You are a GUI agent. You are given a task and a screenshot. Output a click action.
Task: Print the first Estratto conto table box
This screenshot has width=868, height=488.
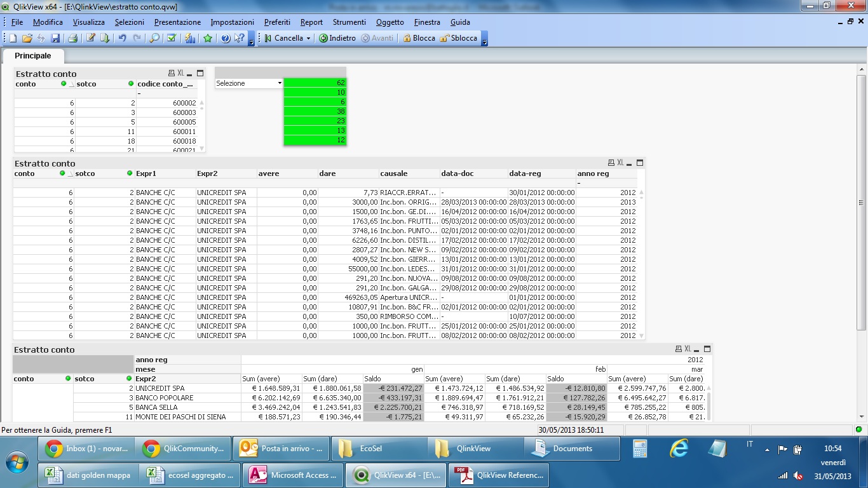pyautogui.click(x=172, y=74)
